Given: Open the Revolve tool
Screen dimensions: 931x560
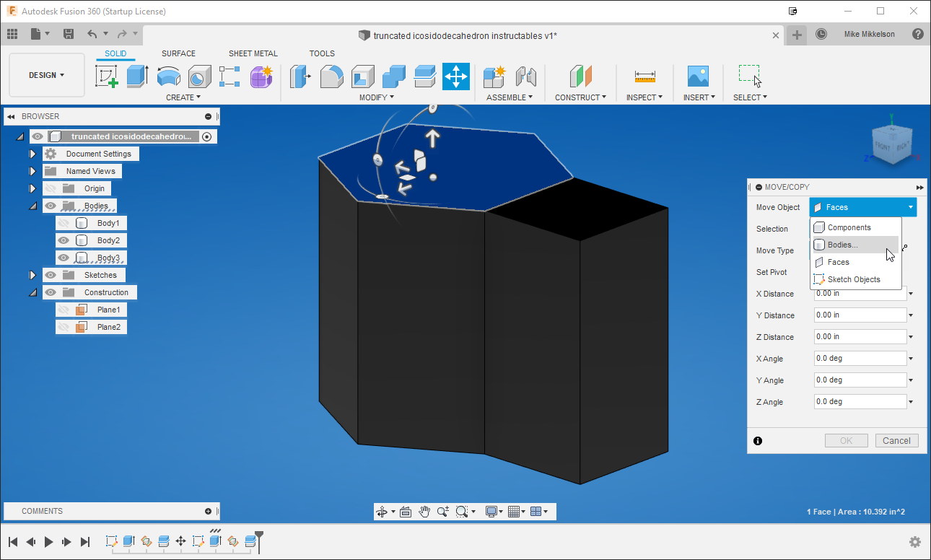Looking at the screenshot, I should (168, 77).
